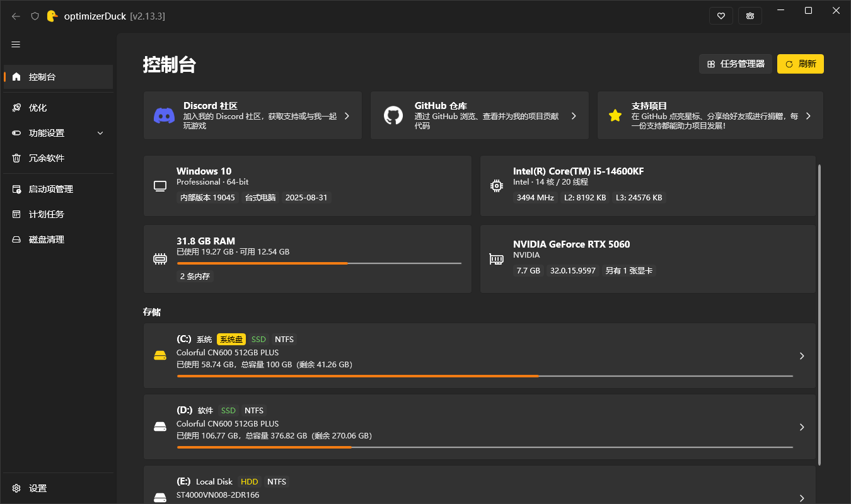Click the RAM usage progress bar

(x=319, y=263)
